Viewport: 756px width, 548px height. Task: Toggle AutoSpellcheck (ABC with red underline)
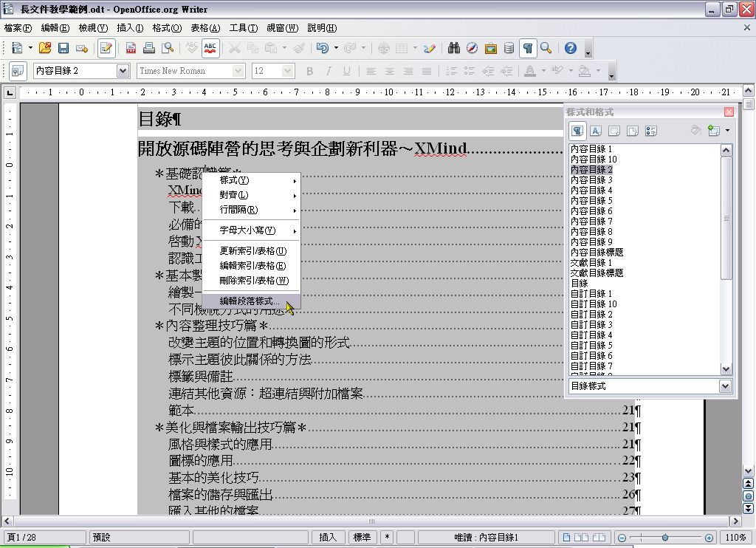coord(210,48)
